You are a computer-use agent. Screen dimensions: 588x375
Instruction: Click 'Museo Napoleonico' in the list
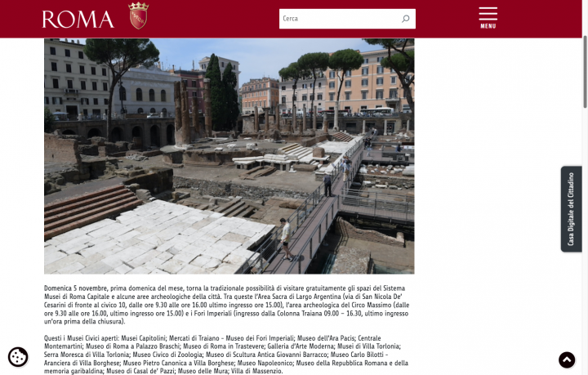pos(265,363)
